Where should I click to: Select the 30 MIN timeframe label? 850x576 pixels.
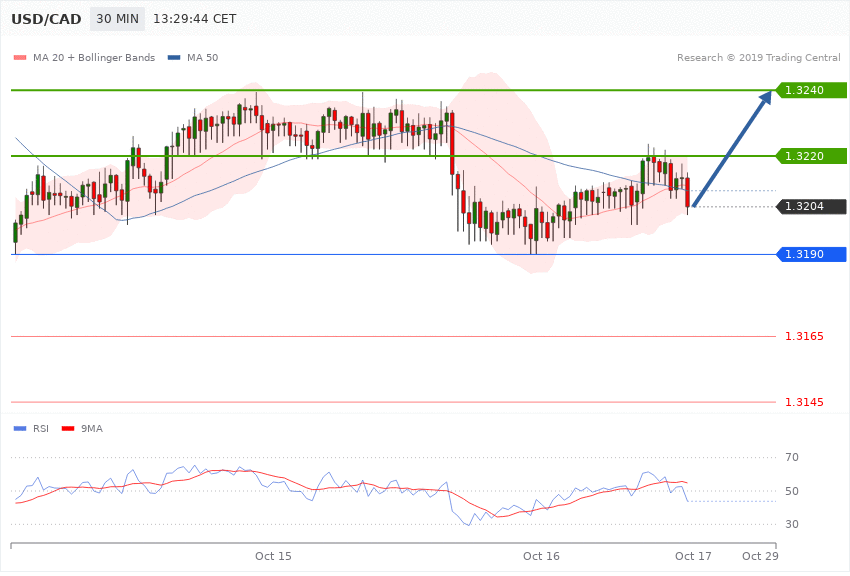(x=118, y=19)
